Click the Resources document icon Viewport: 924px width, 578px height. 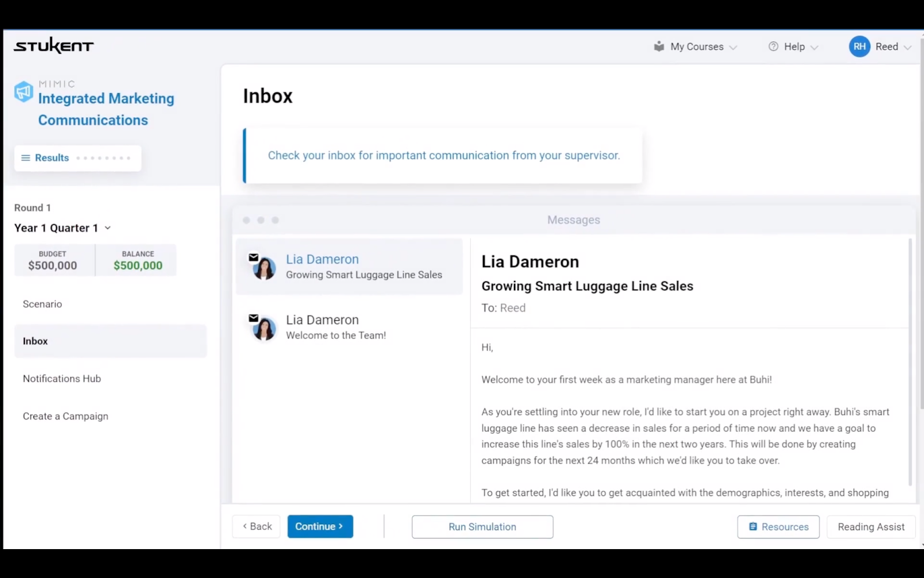[x=753, y=527]
